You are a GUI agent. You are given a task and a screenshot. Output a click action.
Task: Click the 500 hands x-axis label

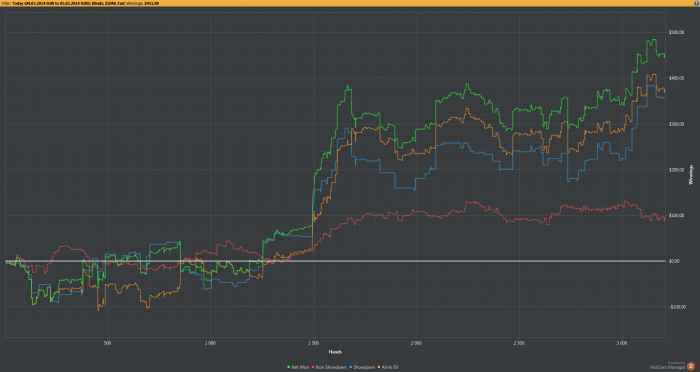pyautogui.click(x=107, y=343)
